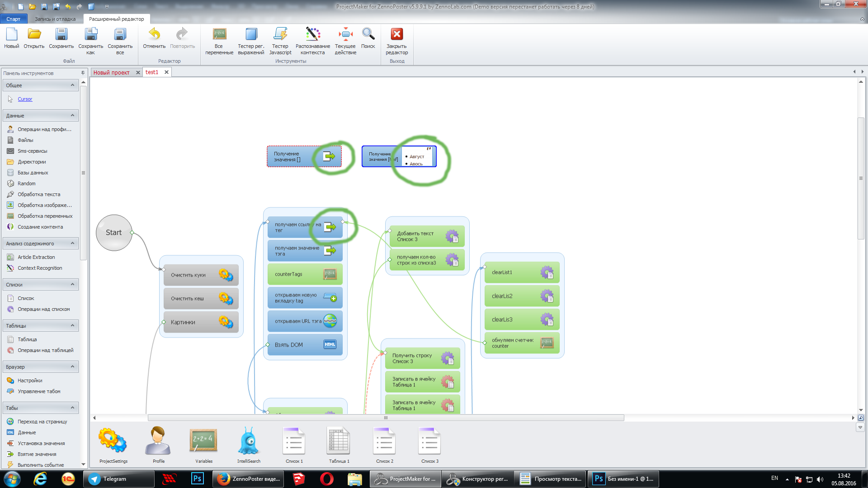Collapse the Таблицы toolbox section

pos(72,325)
